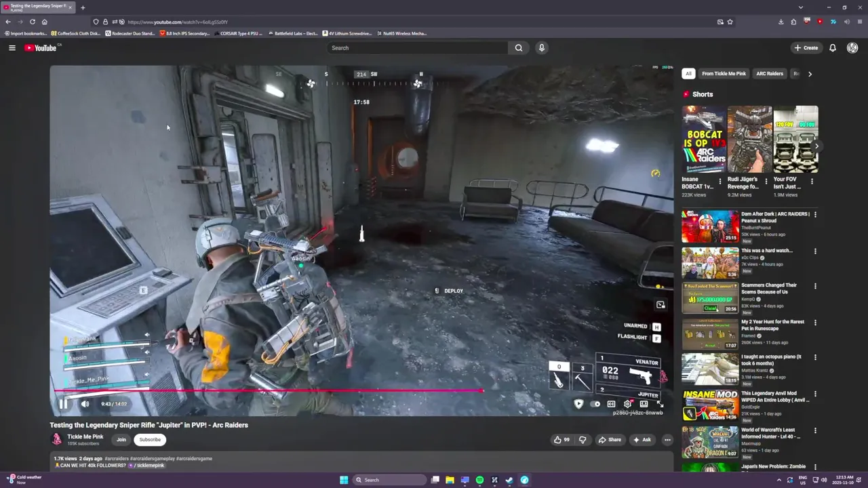Screen dimensions: 868x488
Task: Open the account avatar menu
Action: 852,47
